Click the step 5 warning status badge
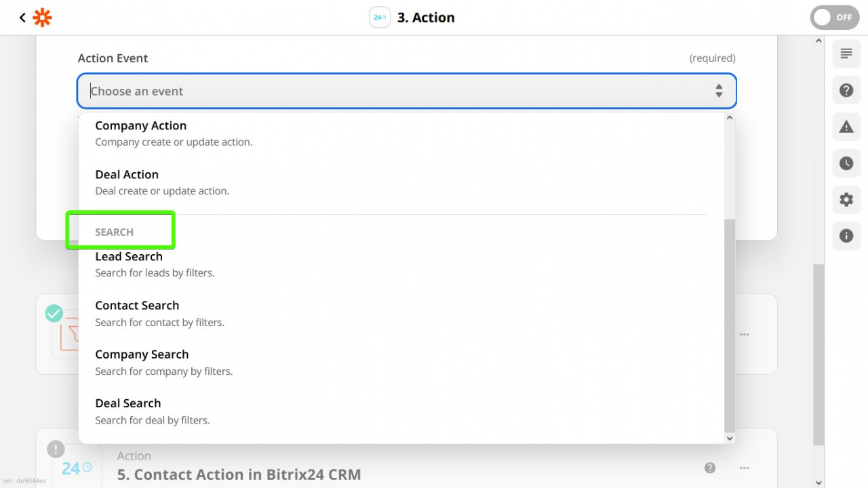Screen dimensions: 868x488 coord(56,449)
